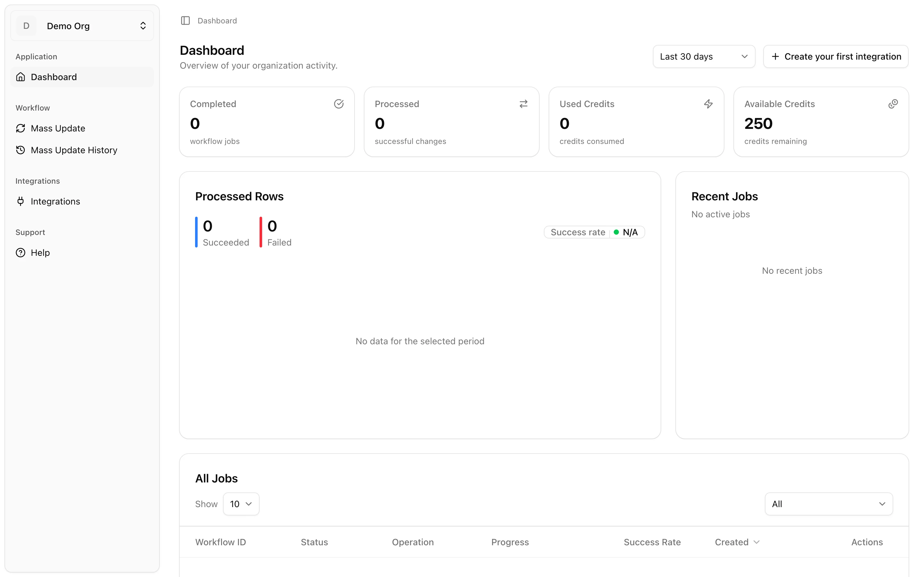Click the Workflow ID column header
The image size is (924, 577).
[x=221, y=542]
